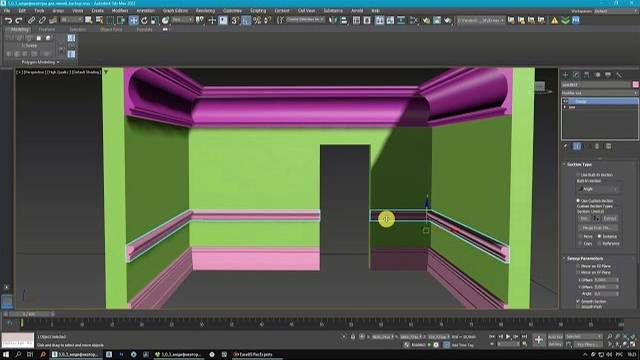Screen dimensions: 640x360
Task: Select Use Built-In Section radio
Action: point(578,175)
